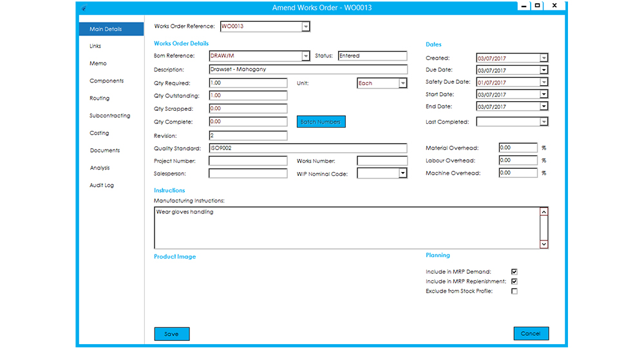Image resolution: width=644 pixels, height=348 pixels.
Task: Toggle Include in MRP Replenishment checkbox
Action: 514,282
